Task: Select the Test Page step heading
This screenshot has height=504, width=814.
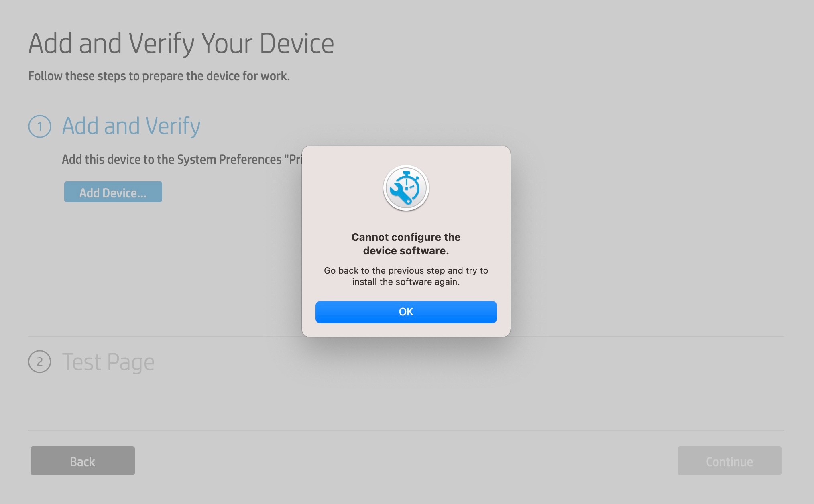Action: (108, 362)
